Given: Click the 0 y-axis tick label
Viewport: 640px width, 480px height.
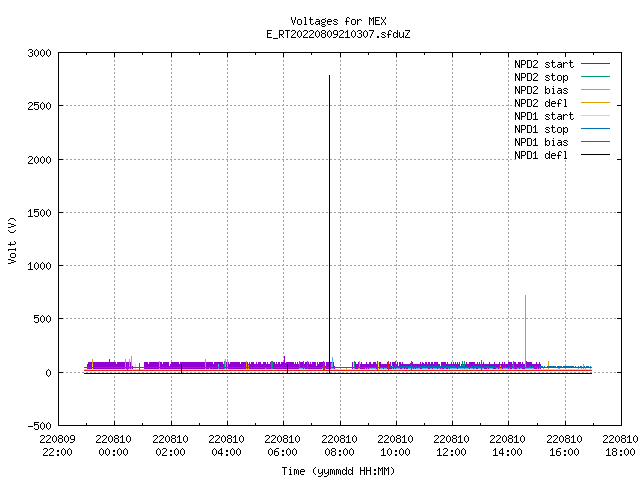Looking at the screenshot, I should click(49, 373).
